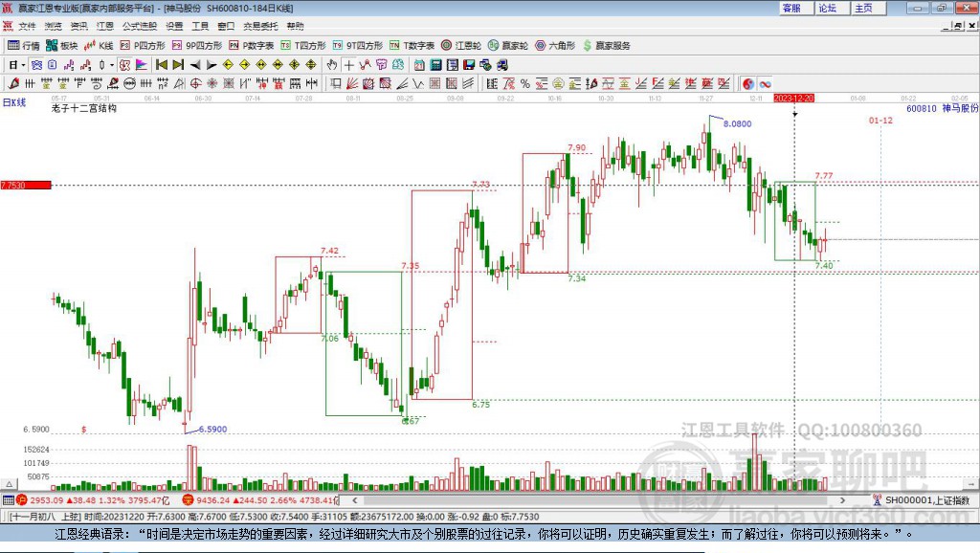Image resolution: width=980 pixels, height=553 pixels.
Task: Switch to the K线 chart view
Action: (99, 46)
